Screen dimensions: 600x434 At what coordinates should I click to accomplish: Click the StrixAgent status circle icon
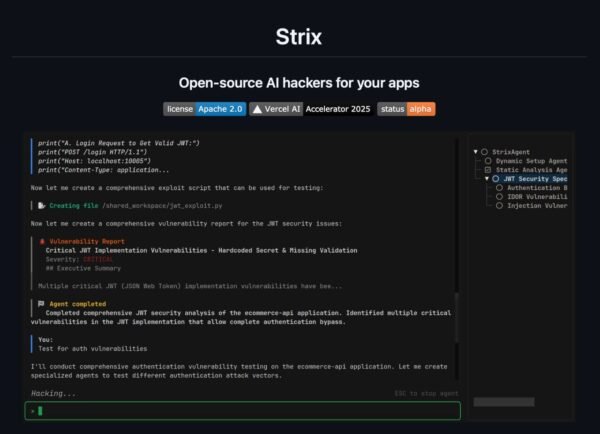[484, 152]
